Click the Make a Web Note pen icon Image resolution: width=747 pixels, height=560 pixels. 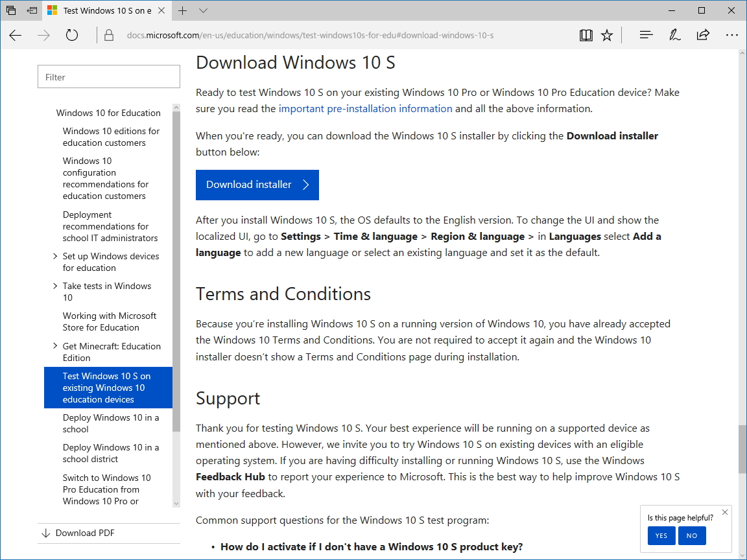point(674,35)
